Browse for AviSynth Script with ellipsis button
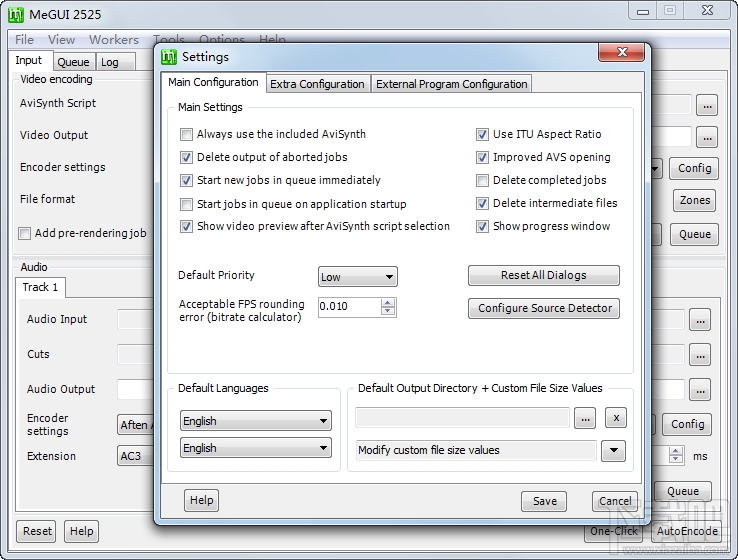The image size is (738, 560). 707,105
